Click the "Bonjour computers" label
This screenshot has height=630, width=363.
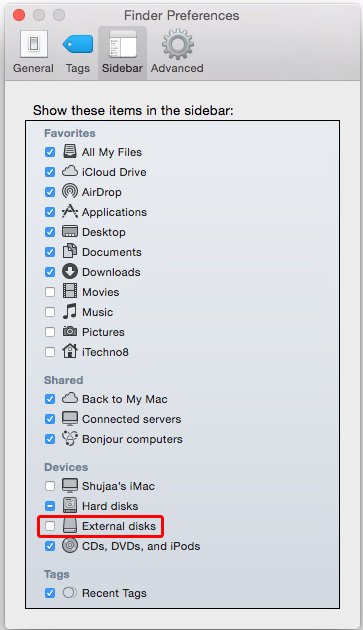tap(132, 440)
